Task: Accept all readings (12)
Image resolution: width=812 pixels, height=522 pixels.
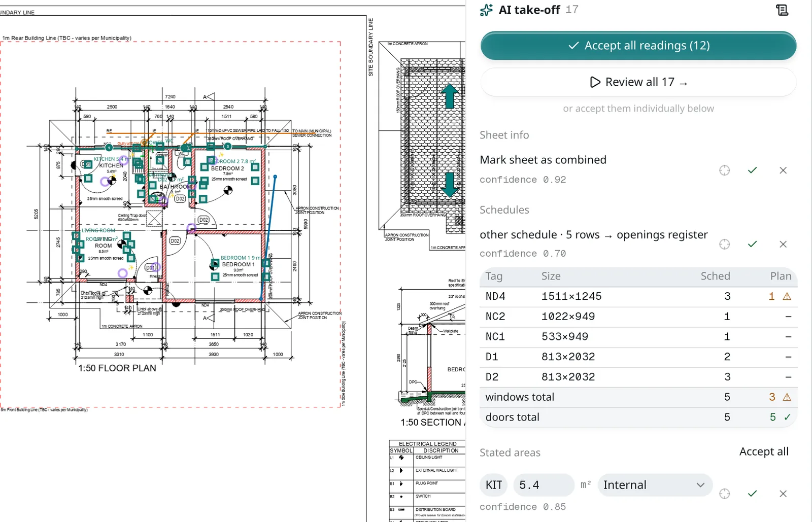Action: 638,46
